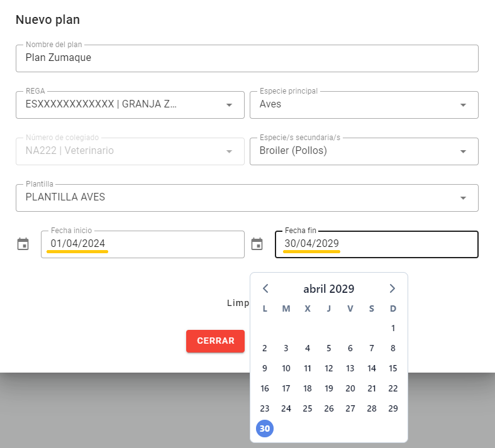
Task: Edit the Nombre del plan field
Action: click(247, 58)
